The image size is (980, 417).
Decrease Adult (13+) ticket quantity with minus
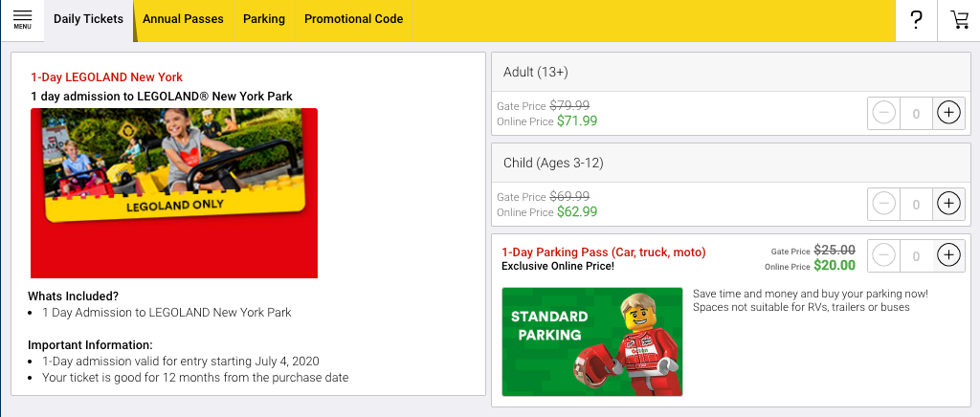tap(884, 113)
